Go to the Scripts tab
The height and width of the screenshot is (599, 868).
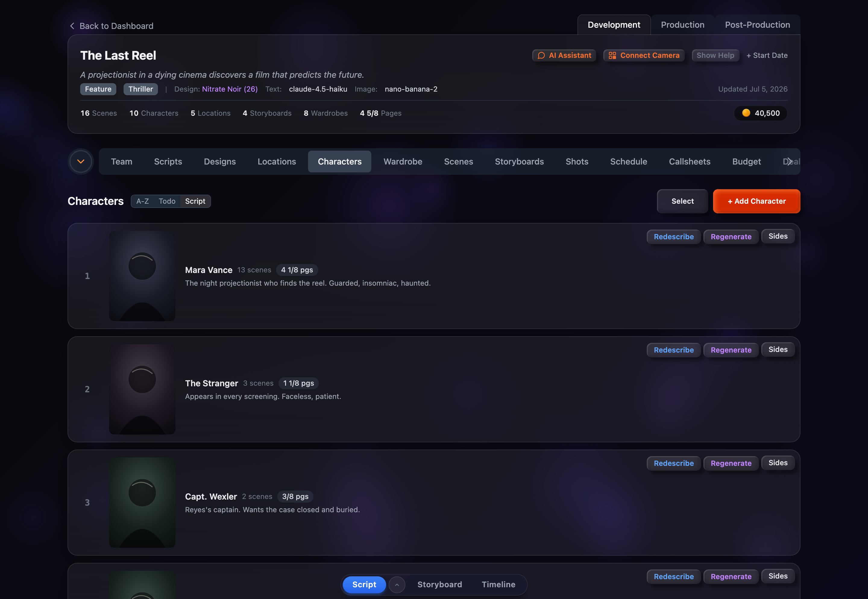[168, 162]
